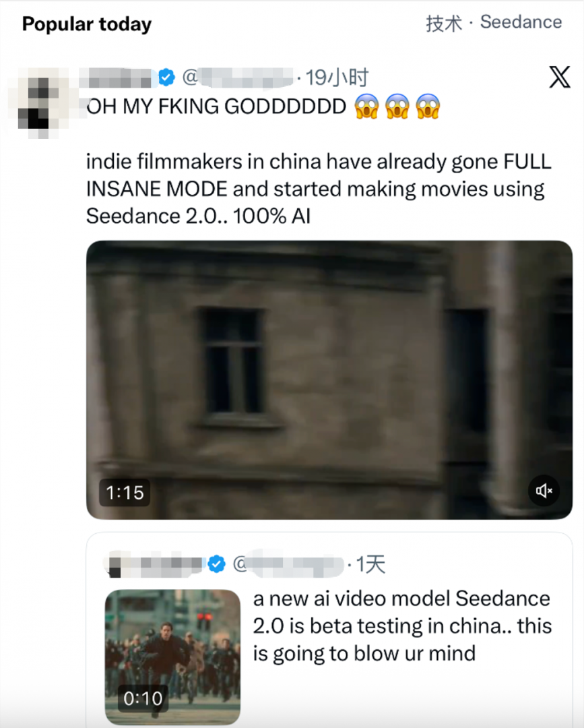This screenshot has height=728, width=584.
Task: Click the main poster's blue verified badge
Action: tap(166, 78)
